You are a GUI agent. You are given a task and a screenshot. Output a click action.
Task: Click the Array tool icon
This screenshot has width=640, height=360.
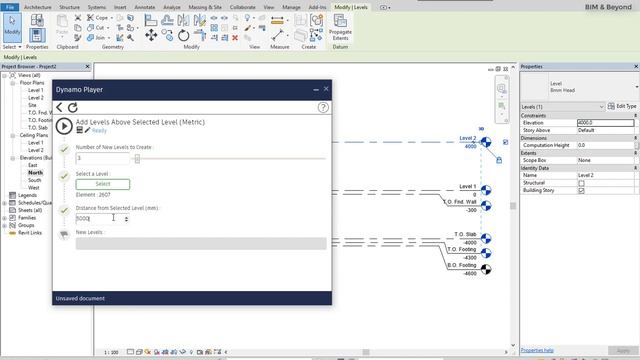(x=214, y=28)
